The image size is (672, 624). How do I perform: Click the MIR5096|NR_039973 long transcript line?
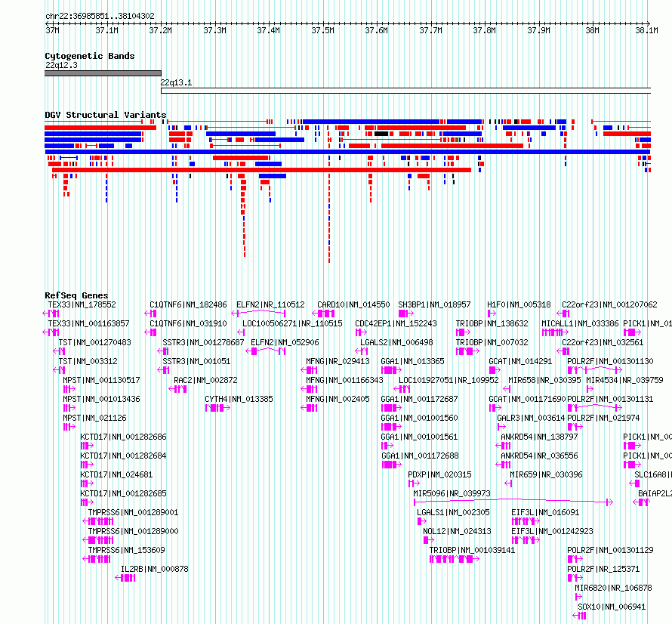pyautogui.click(x=513, y=501)
